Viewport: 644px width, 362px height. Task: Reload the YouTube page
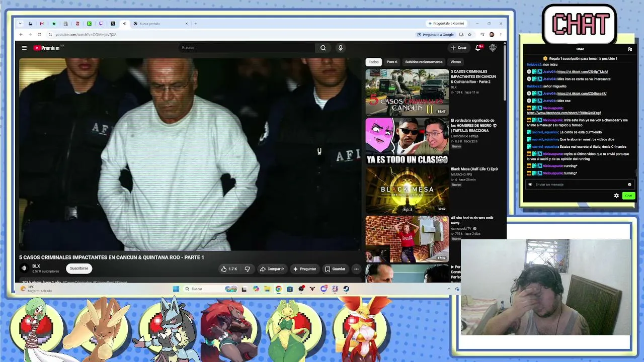[39, 35]
